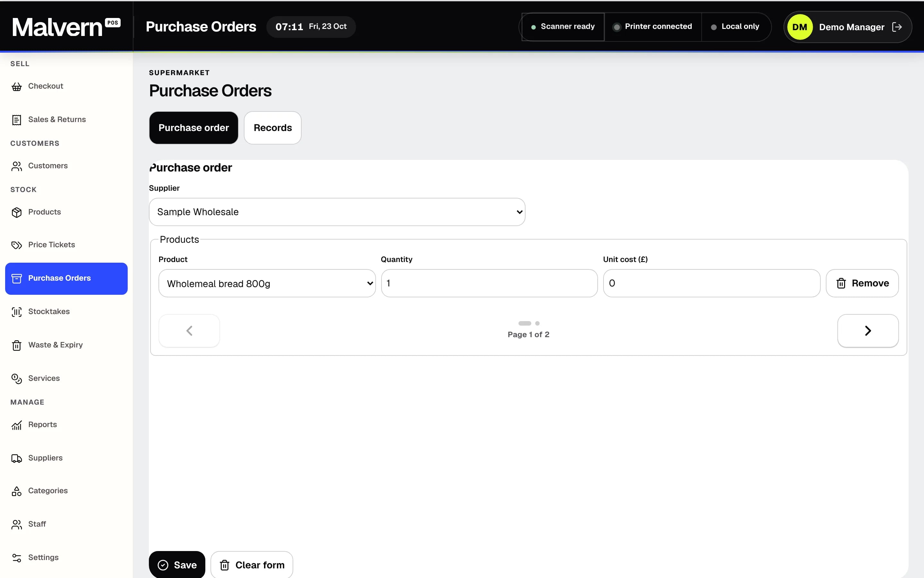Image resolution: width=924 pixels, height=578 pixels.
Task: Open Stocktakes in the sidebar
Action: point(66,312)
